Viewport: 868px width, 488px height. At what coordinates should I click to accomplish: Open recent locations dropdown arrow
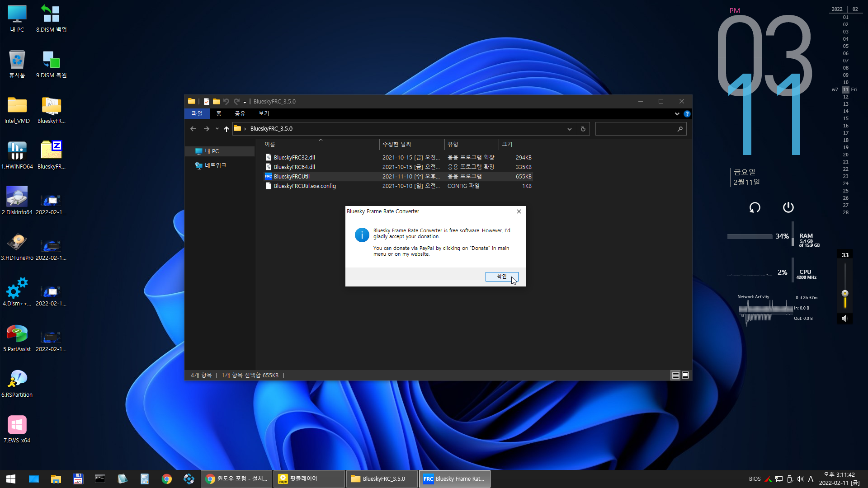coord(217,129)
